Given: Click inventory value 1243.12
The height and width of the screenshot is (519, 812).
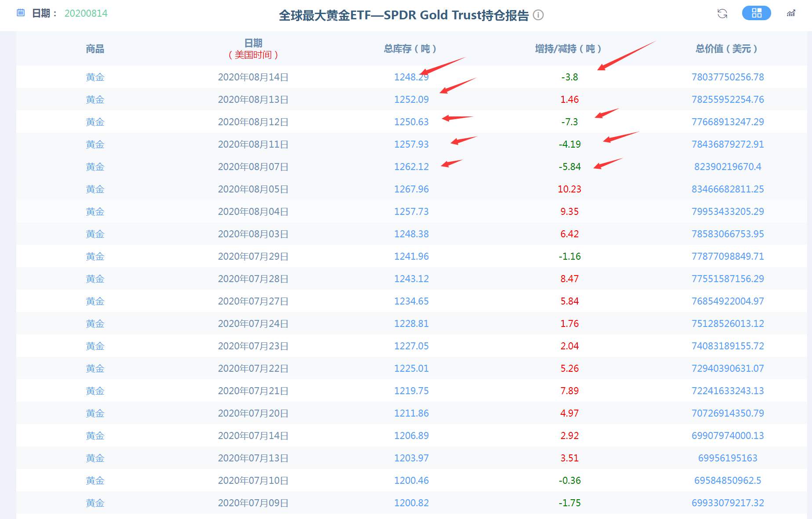Looking at the screenshot, I should 411,279.
